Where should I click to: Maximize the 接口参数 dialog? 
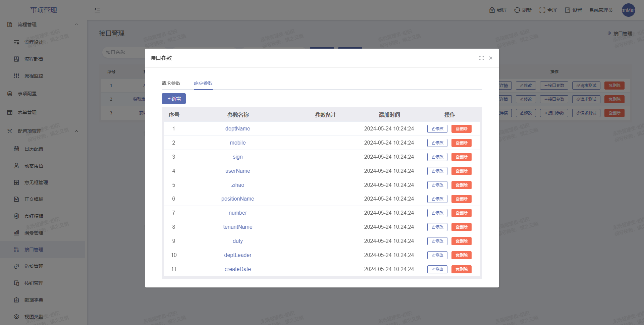(x=482, y=58)
